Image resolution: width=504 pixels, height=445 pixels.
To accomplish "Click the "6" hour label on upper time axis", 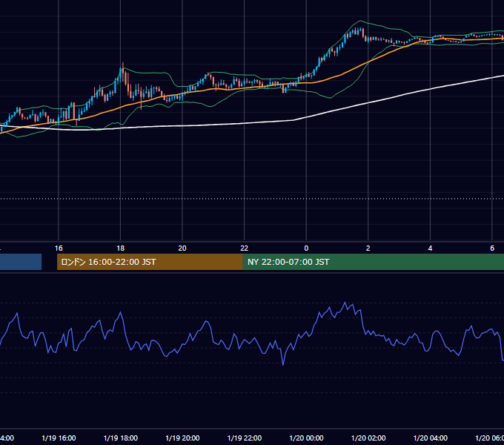I will click(x=492, y=248).
